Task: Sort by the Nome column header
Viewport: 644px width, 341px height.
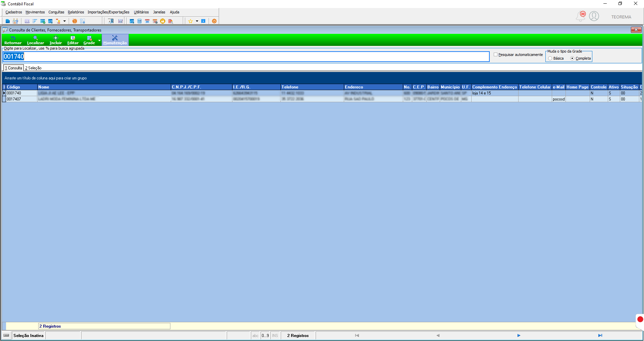Action: (104, 87)
